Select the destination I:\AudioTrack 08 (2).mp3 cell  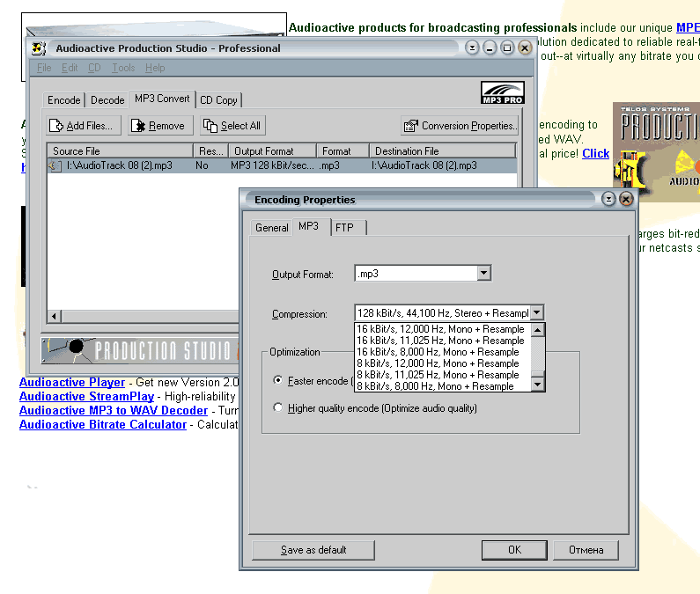424,165
